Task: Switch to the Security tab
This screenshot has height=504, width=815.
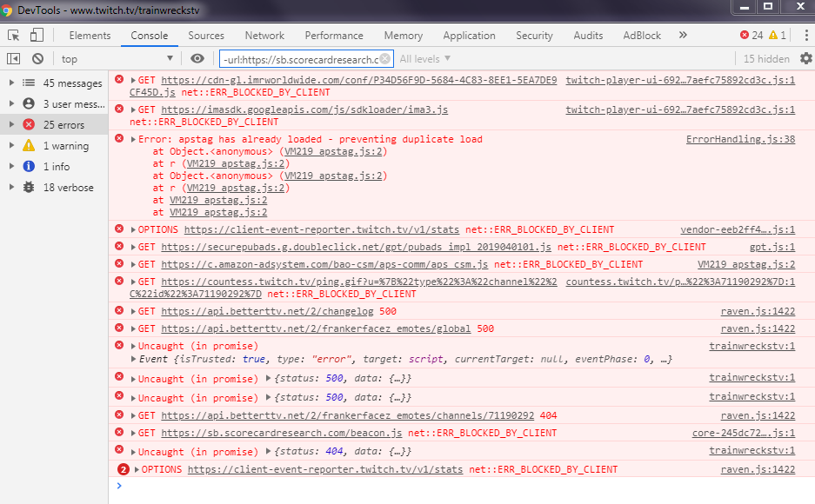Action: pyautogui.click(x=534, y=36)
